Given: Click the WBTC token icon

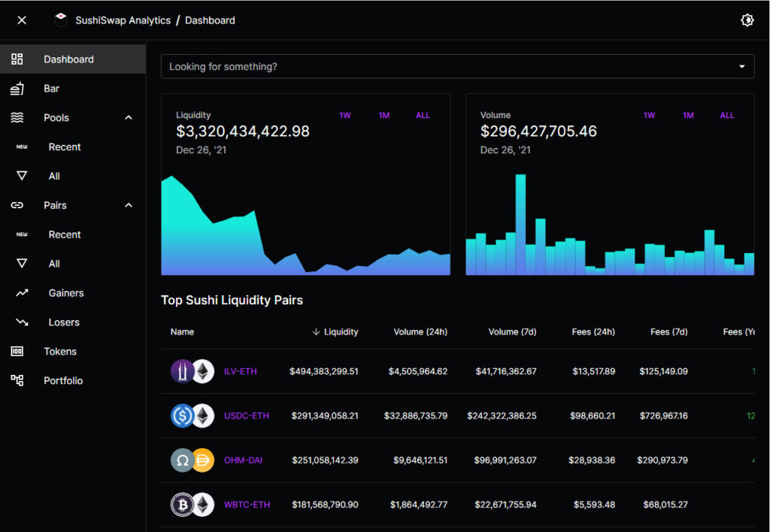Looking at the screenshot, I should pos(182,504).
